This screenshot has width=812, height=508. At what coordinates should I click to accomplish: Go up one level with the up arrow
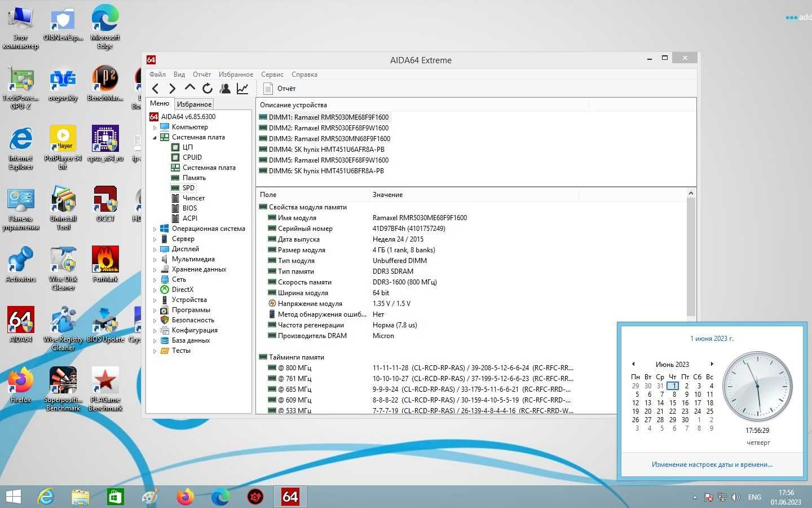click(x=190, y=88)
